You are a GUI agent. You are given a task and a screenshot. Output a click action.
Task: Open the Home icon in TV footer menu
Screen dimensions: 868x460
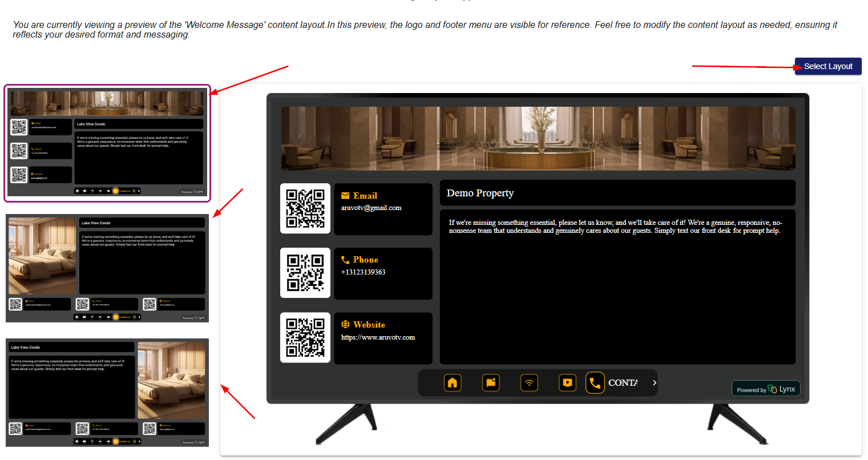tap(452, 382)
